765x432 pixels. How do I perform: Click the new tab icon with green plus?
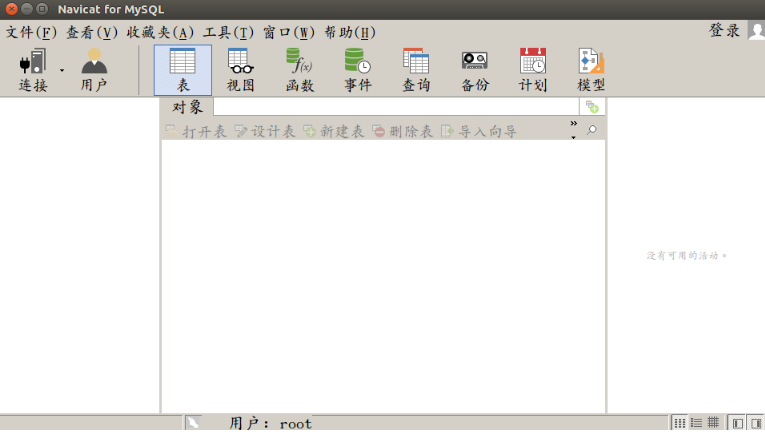point(592,107)
